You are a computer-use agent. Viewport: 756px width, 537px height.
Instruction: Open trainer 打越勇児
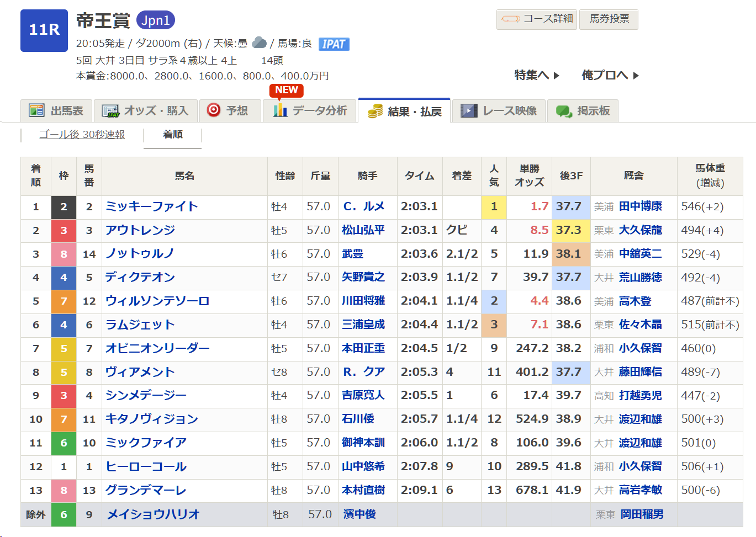[x=641, y=395]
